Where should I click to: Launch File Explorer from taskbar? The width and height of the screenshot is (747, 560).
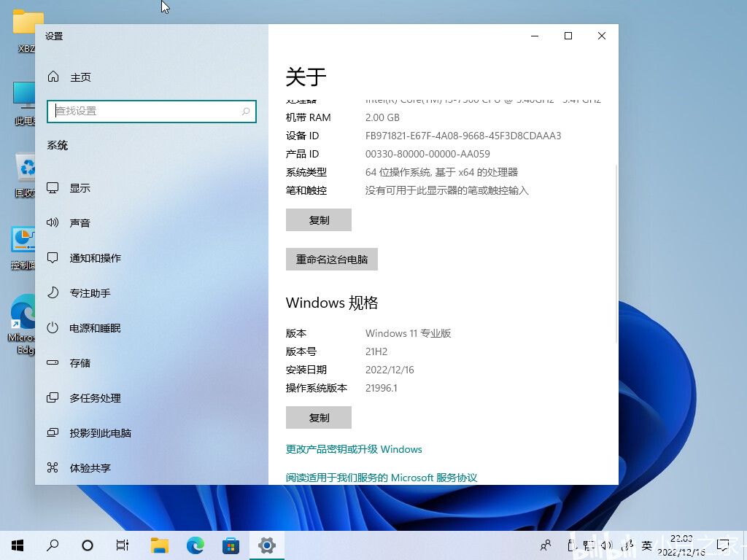[160, 545]
